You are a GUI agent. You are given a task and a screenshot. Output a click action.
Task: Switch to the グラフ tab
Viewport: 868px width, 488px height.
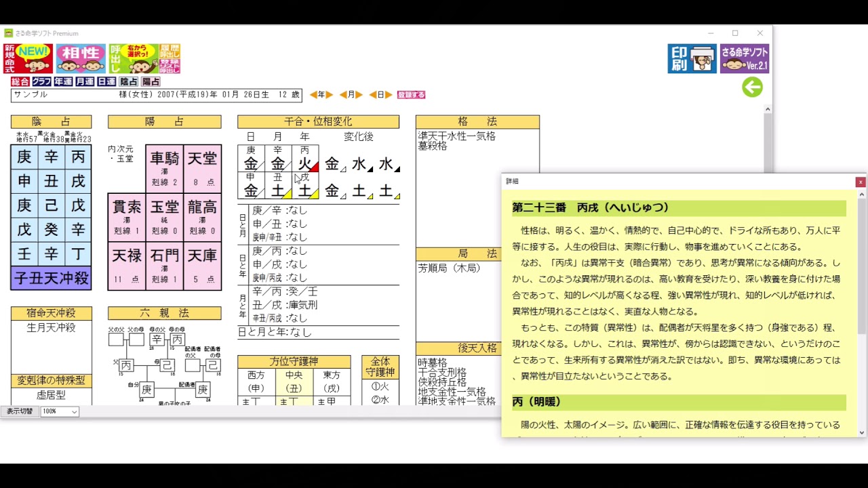coord(42,81)
